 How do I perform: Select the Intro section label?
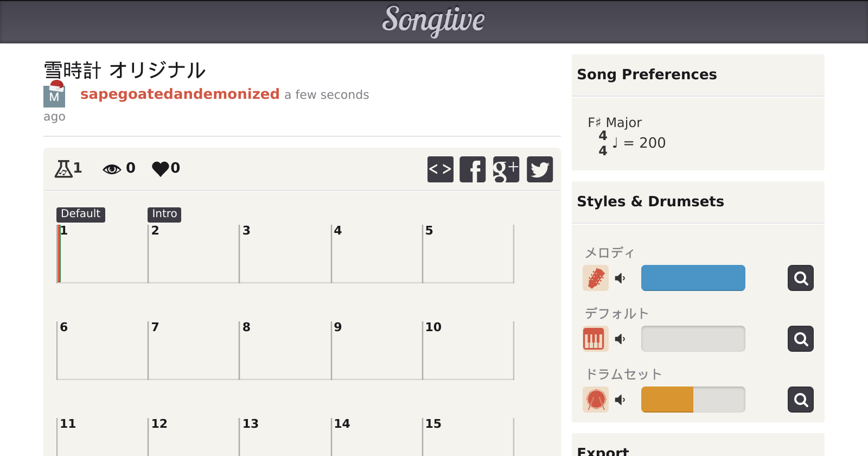[164, 214]
